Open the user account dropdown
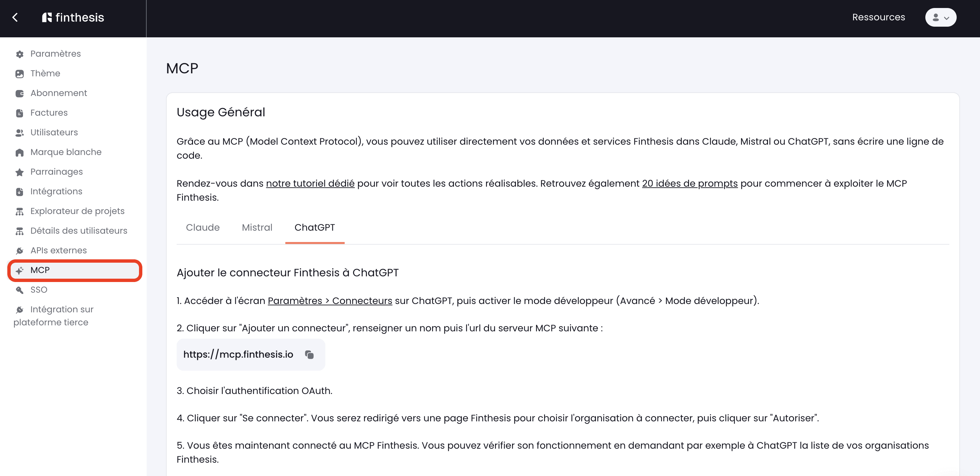This screenshot has width=980, height=476. (x=940, y=18)
